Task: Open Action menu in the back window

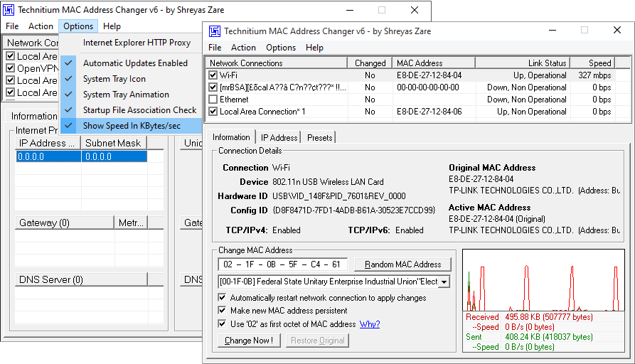Action: click(x=41, y=26)
